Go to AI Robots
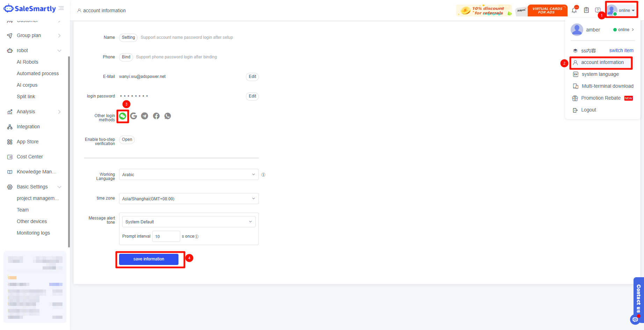This screenshot has height=330, width=644. 28,62
